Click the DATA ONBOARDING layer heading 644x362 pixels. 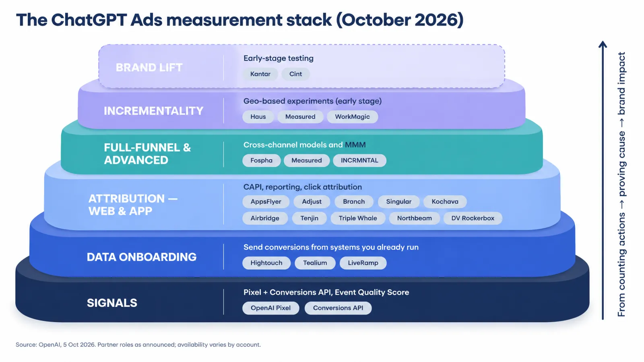click(142, 257)
